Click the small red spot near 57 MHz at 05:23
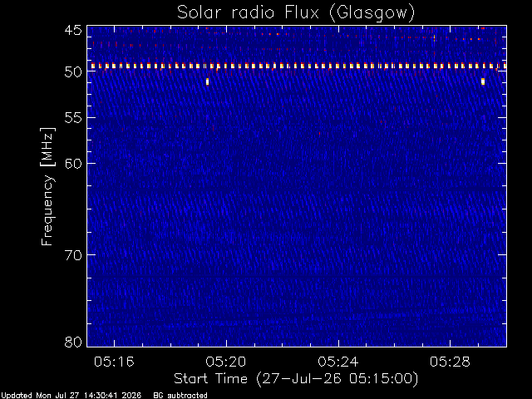The image size is (532, 399). point(319,133)
